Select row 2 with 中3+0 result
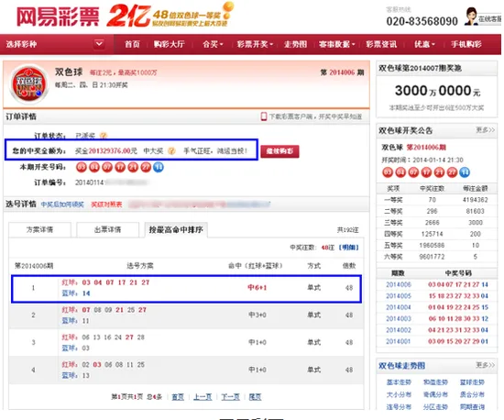This screenshot has height=420, width=504. [186, 315]
